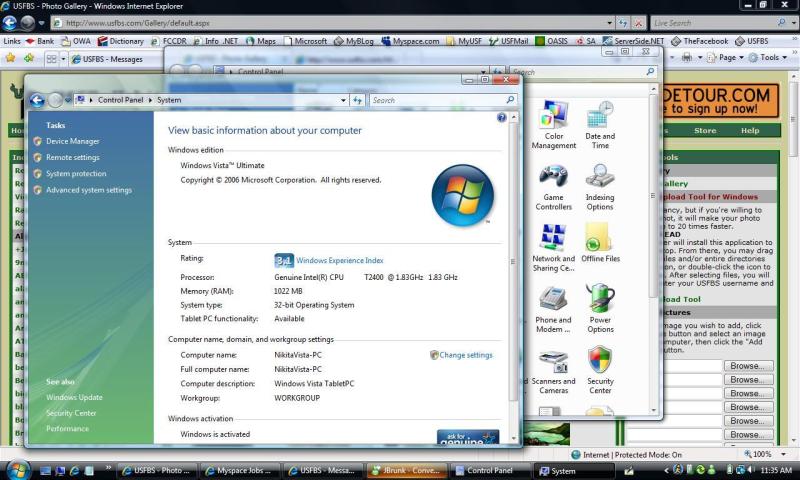Open Advanced system settings link
The image size is (800, 480).
89,190
